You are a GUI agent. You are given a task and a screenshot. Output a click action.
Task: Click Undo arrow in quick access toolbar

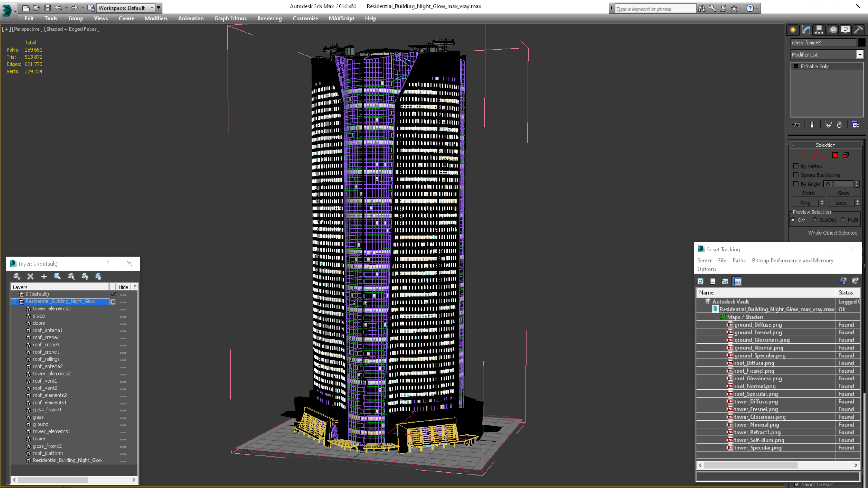[x=58, y=8]
